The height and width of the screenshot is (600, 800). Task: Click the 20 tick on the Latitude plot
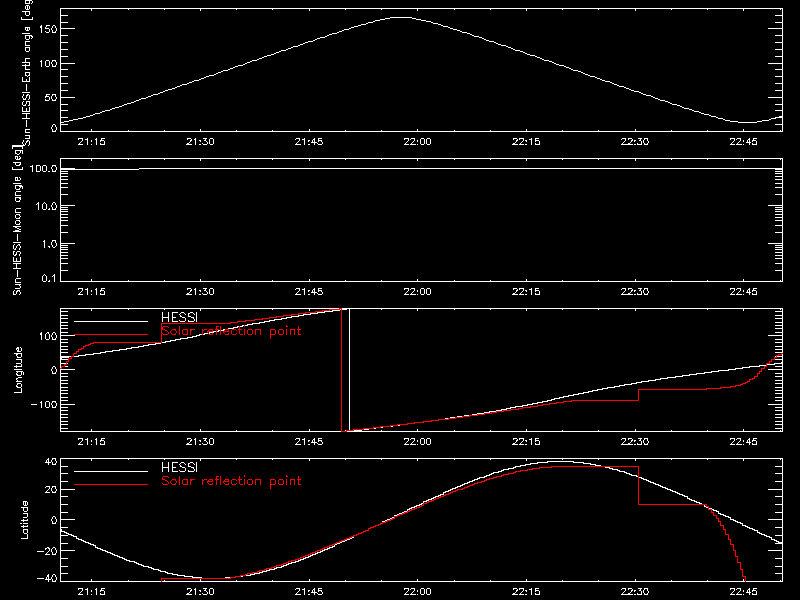pos(51,490)
